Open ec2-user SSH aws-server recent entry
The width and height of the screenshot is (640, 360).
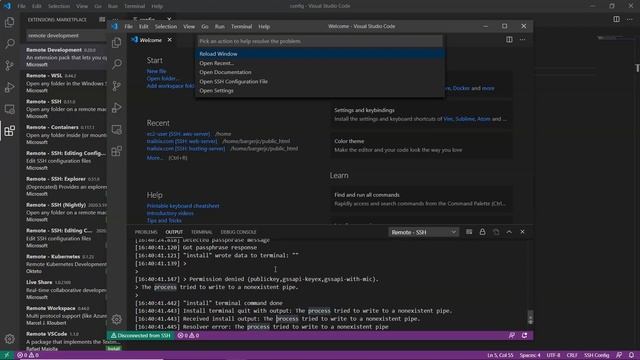[x=178, y=134]
